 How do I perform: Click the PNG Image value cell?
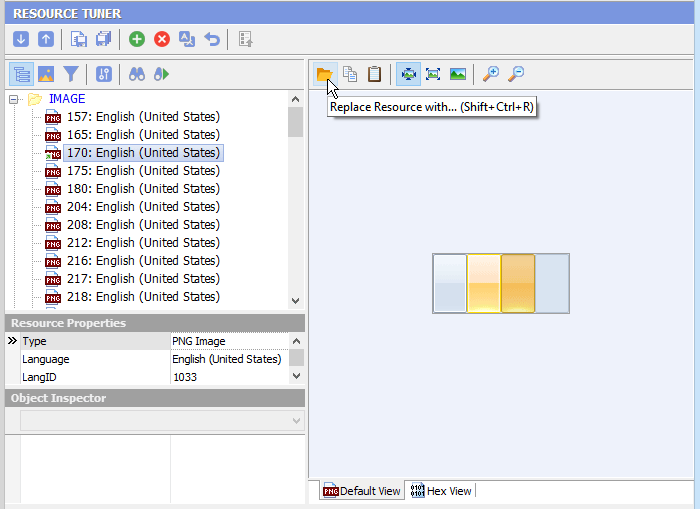click(229, 341)
